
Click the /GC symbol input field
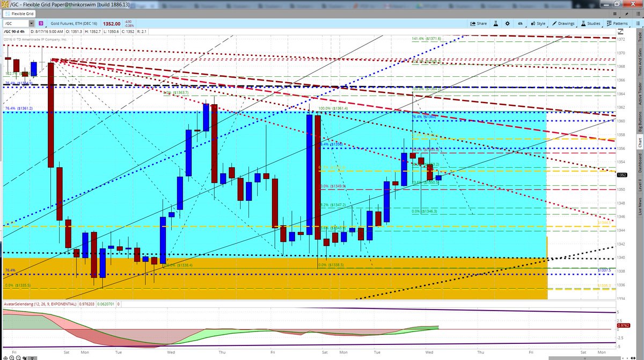pyautogui.click(x=16, y=24)
